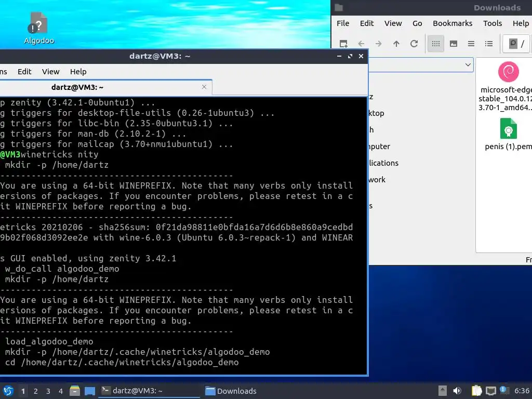Open Go menu in file manager
532x399 pixels.
[417, 23]
